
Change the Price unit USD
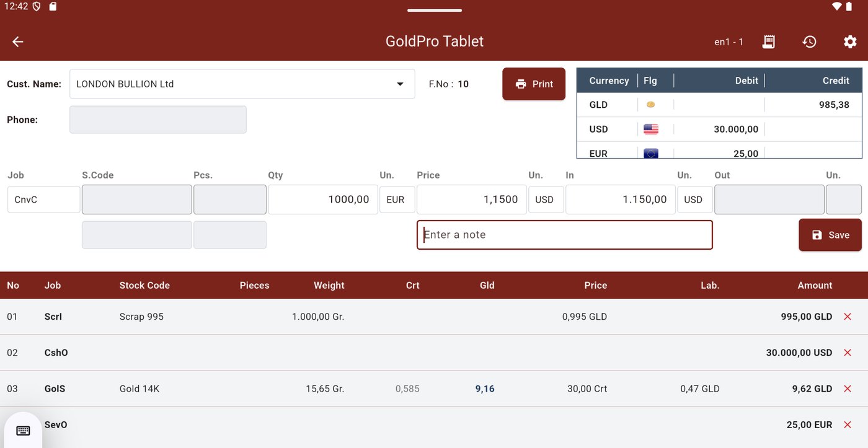(546, 200)
